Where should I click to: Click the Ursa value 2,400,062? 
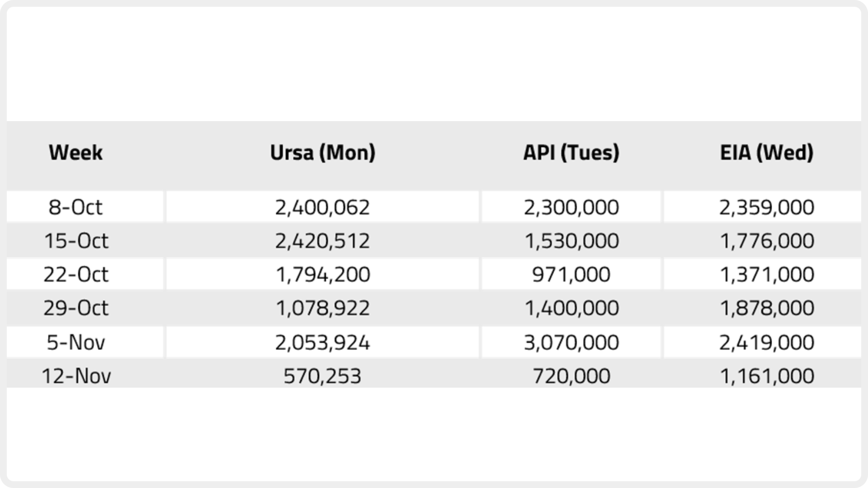323,207
